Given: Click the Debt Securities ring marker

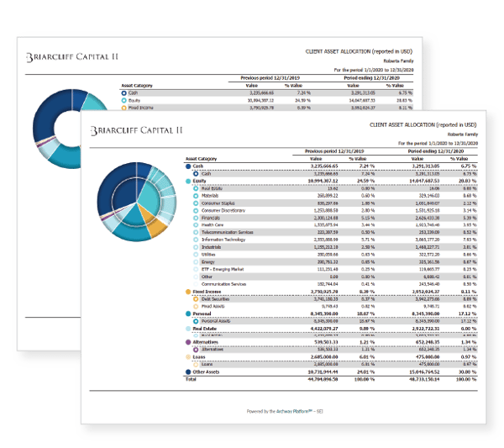Looking at the screenshot, I should (x=196, y=299).
